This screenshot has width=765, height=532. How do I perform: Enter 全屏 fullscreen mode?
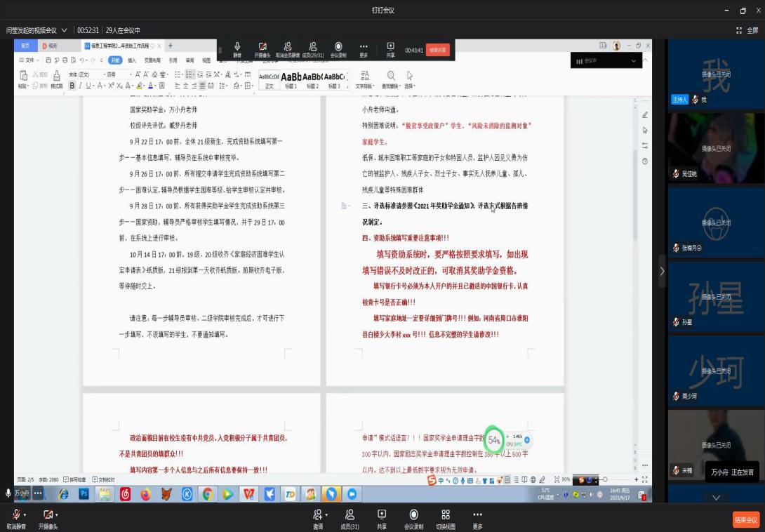pyautogui.click(x=748, y=30)
